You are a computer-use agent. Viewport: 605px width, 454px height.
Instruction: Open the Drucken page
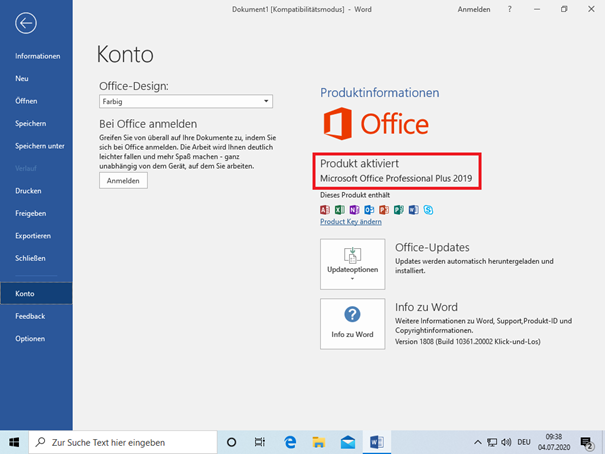[28, 190]
